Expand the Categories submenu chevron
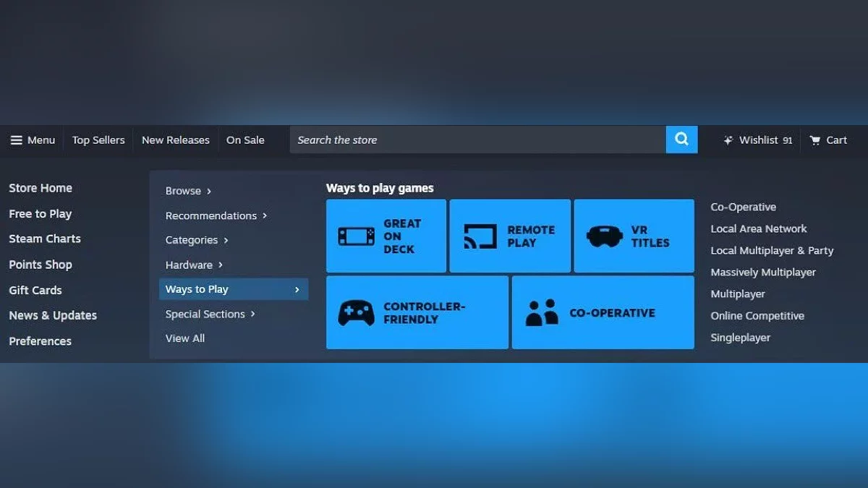 (226, 240)
